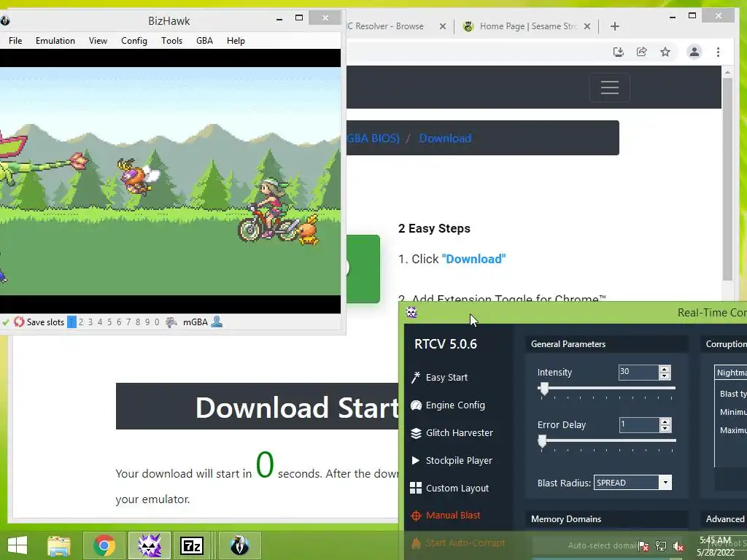Image resolution: width=747 pixels, height=560 pixels.
Task: Select save slot 1 in BizHawk
Action: (x=71, y=322)
